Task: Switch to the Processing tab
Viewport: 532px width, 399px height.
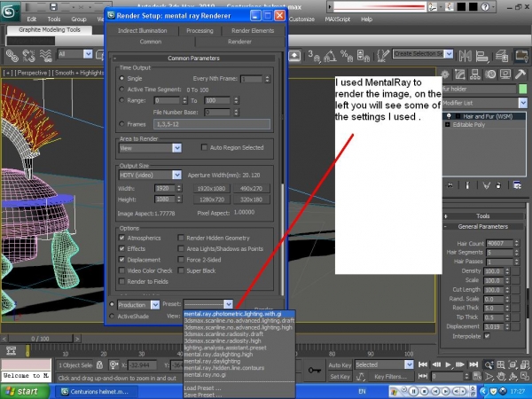Action: (x=199, y=30)
